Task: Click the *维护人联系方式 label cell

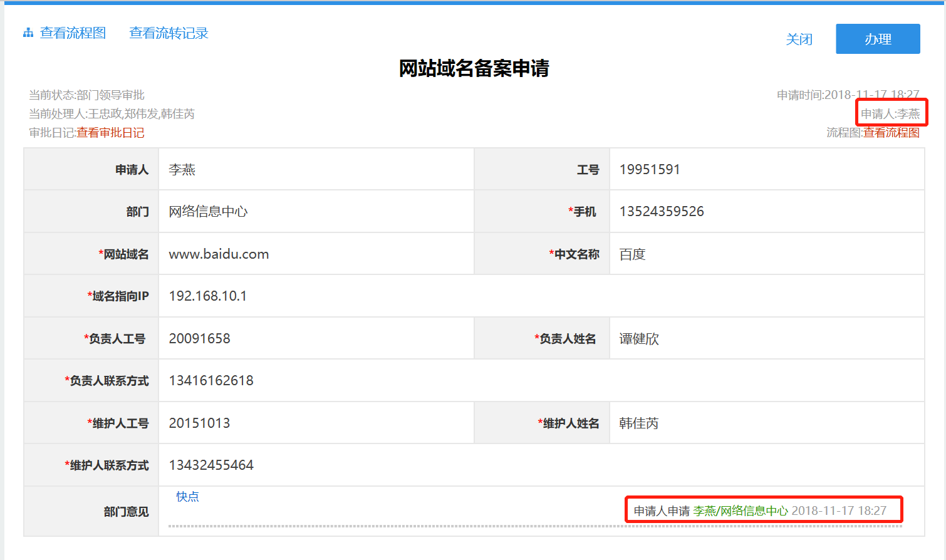Action: click(91, 465)
